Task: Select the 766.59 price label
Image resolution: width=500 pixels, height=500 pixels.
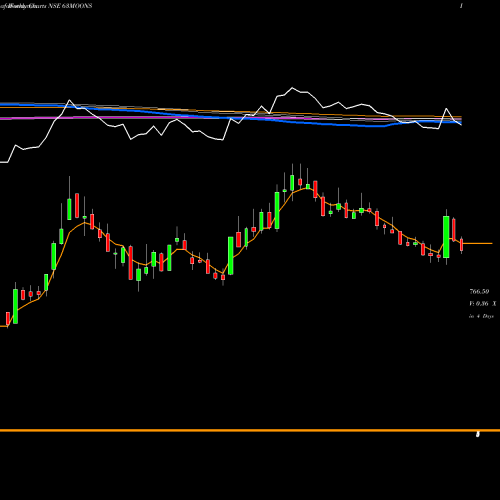Action: click(x=479, y=292)
